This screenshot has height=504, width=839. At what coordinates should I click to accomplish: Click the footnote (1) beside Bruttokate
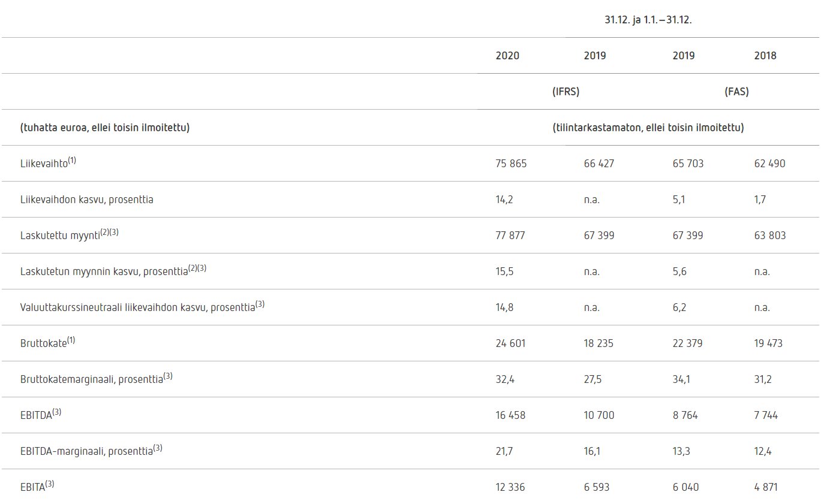(x=71, y=340)
